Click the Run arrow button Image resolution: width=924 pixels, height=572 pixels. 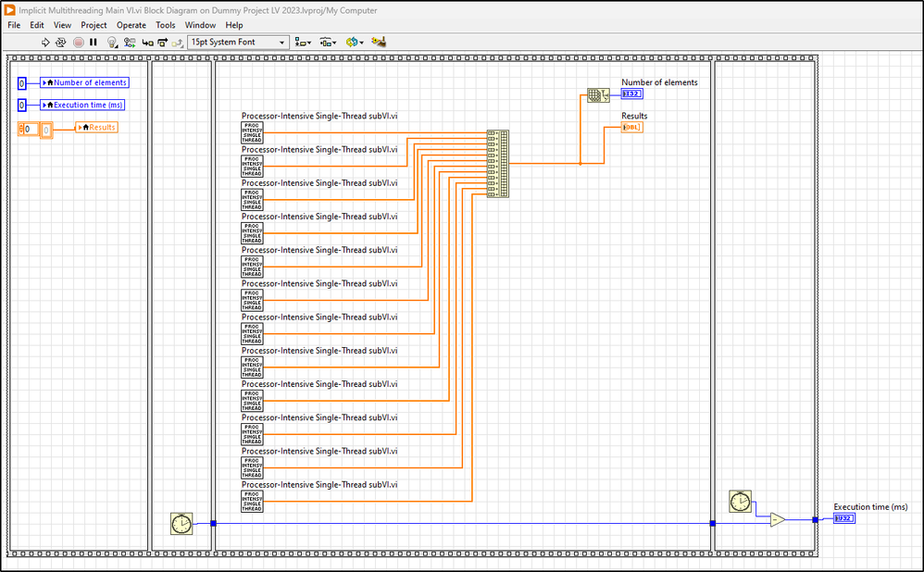pyautogui.click(x=46, y=42)
